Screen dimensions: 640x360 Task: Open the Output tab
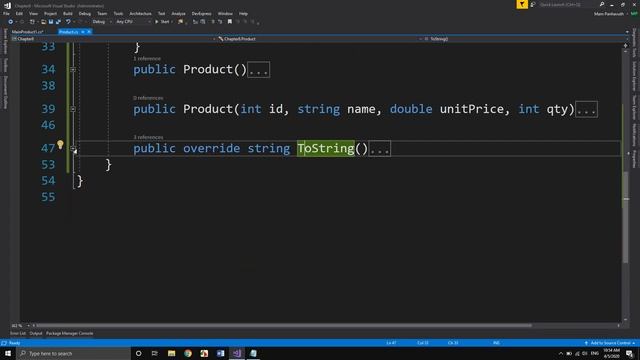click(36, 333)
